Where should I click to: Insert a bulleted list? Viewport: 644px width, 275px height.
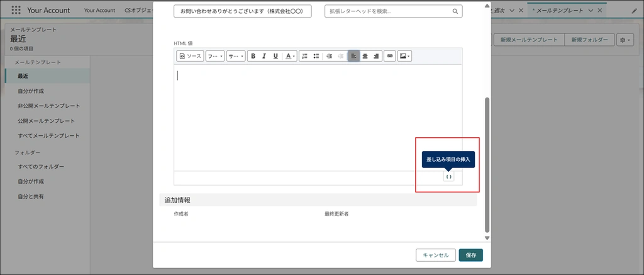316,56
